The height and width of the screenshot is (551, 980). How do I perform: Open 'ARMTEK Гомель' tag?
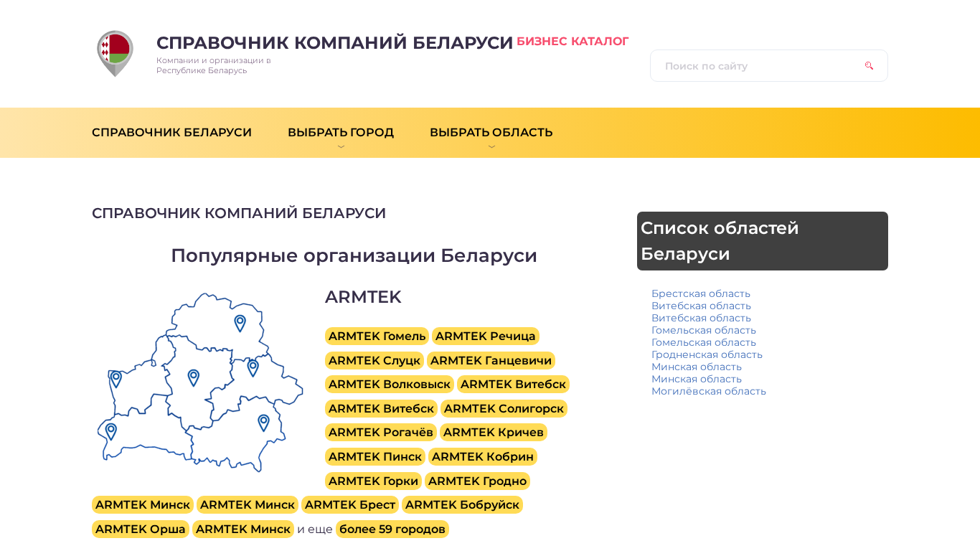click(x=377, y=336)
